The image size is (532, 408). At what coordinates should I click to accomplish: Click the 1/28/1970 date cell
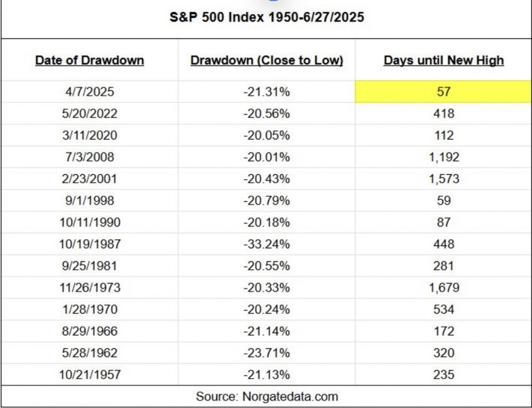coord(89,310)
